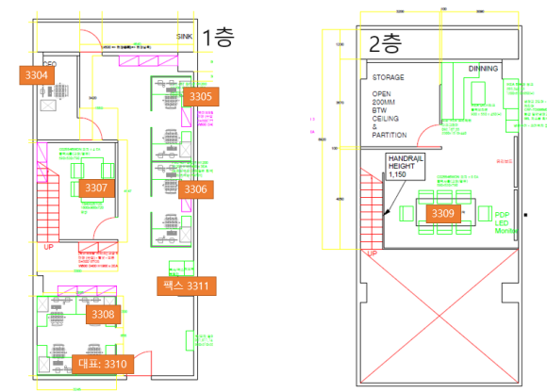Click the 2층 floor title
Screen dimensions: 547x392
tap(386, 44)
